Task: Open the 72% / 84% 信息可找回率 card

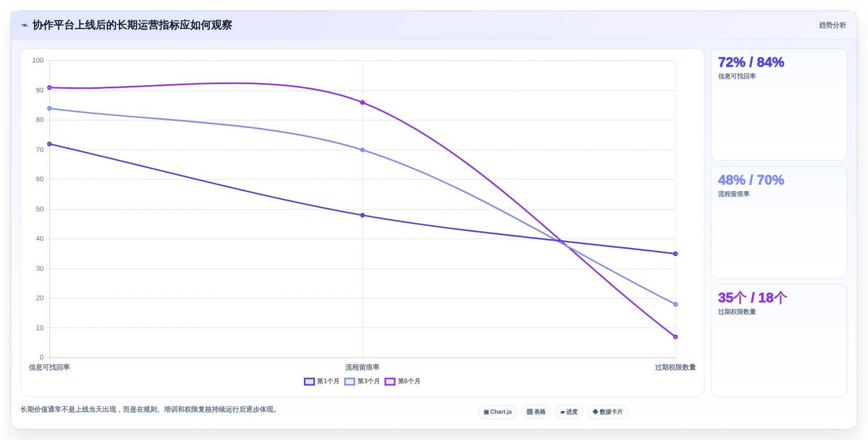Action: tap(779, 105)
